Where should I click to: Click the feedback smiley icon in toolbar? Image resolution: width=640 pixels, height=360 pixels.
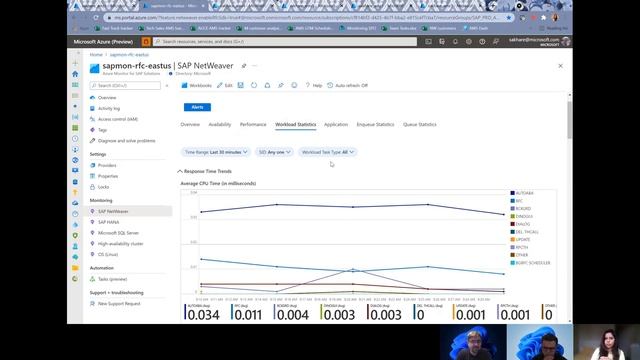(294, 85)
